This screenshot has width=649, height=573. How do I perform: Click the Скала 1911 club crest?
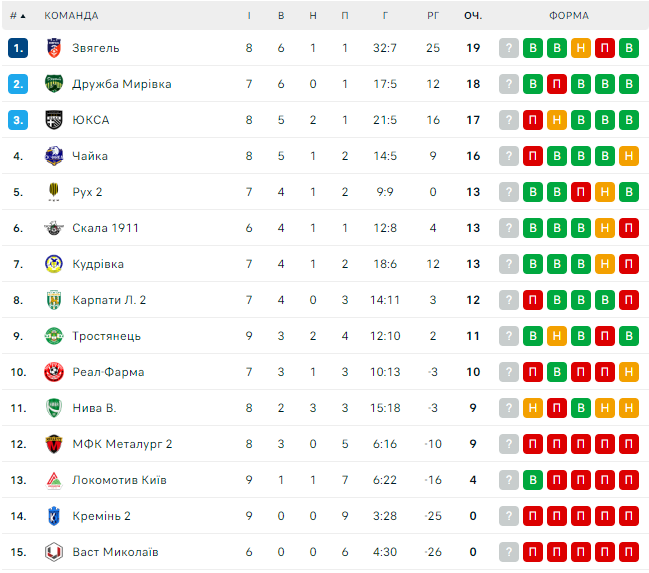(x=54, y=228)
